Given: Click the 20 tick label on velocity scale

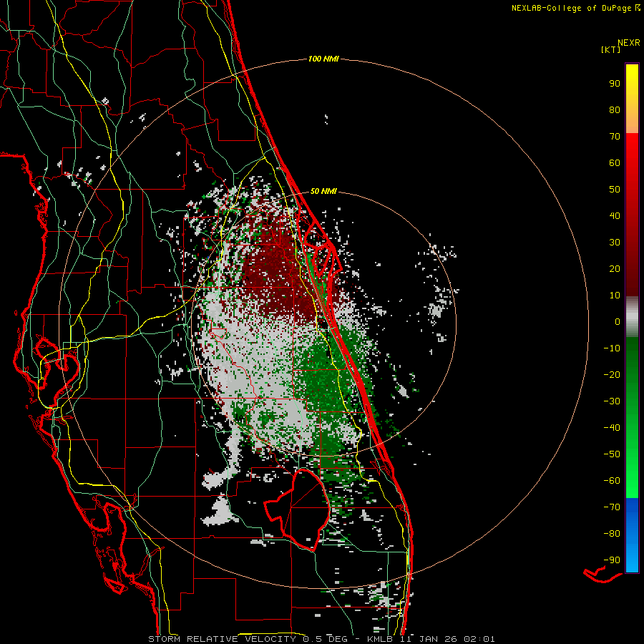Looking at the screenshot, I should tap(615, 268).
